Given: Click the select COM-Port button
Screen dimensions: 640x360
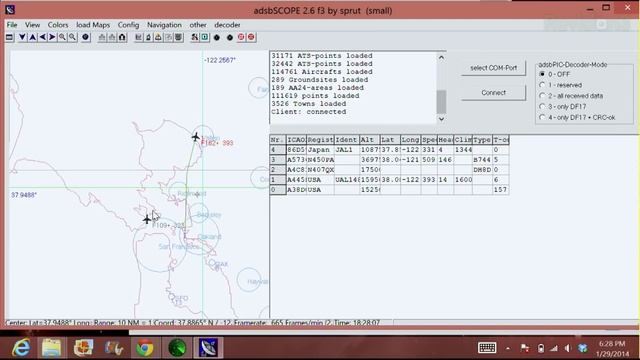Looking at the screenshot, I should pos(493,68).
